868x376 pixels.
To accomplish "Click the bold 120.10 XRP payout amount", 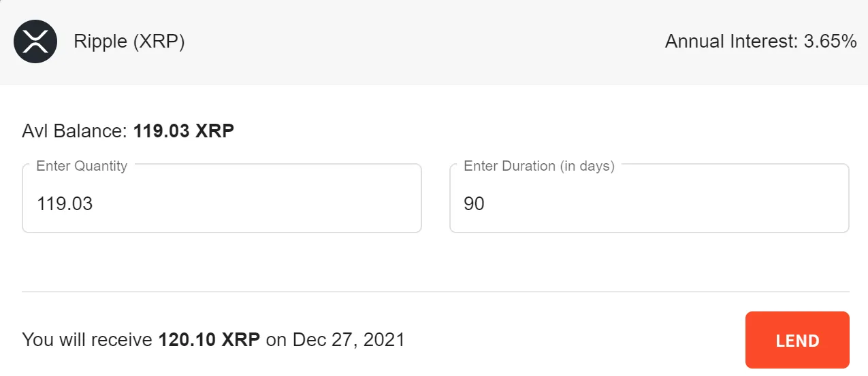I will pyautogui.click(x=209, y=339).
